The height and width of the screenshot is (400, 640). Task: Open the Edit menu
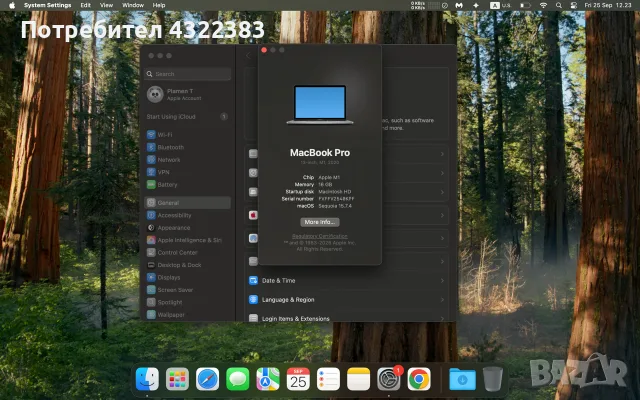coord(85,5)
